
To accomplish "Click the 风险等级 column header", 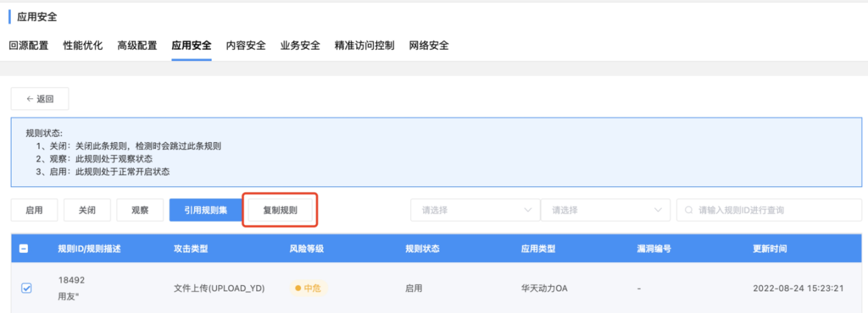I will coord(307,249).
